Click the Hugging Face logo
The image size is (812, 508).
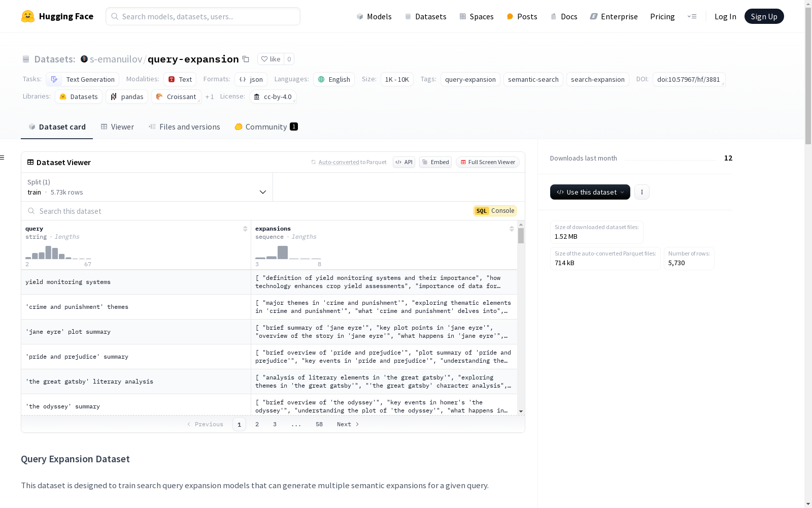(57, 16)
